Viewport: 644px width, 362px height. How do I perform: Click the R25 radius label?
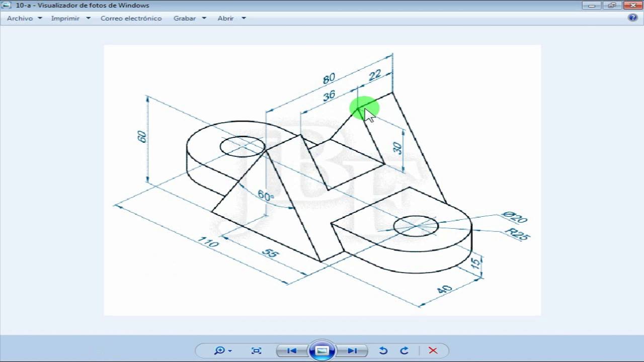pyautogui.click(x=517, y=234)
